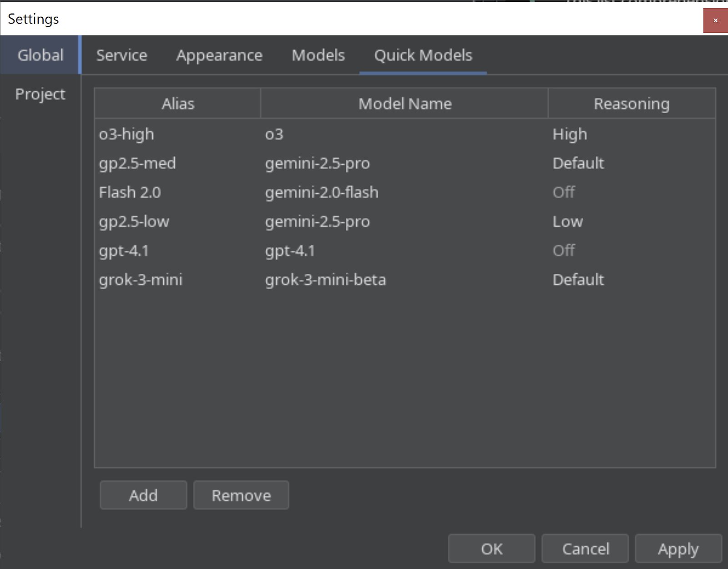Select the Flash 2.0 alias cell
Image resolution: width=728 pixels, height=569 pixels.
[x=178, y=192]
